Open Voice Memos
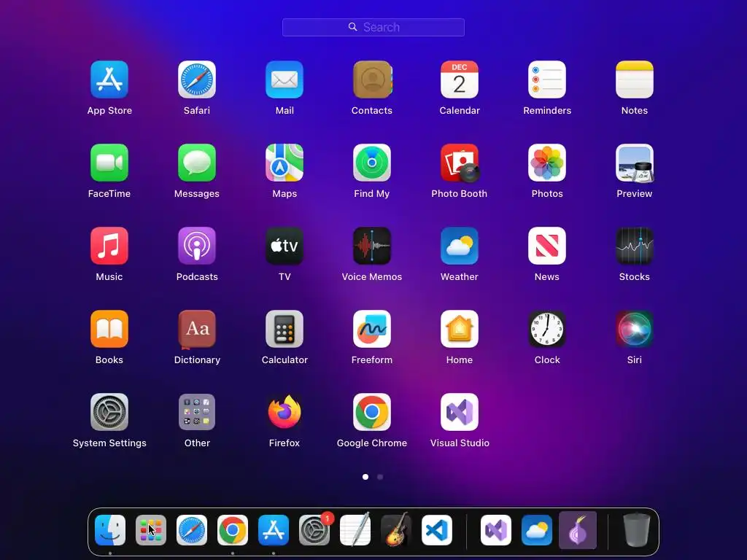 pyautogui.click(x=372, y=246)
